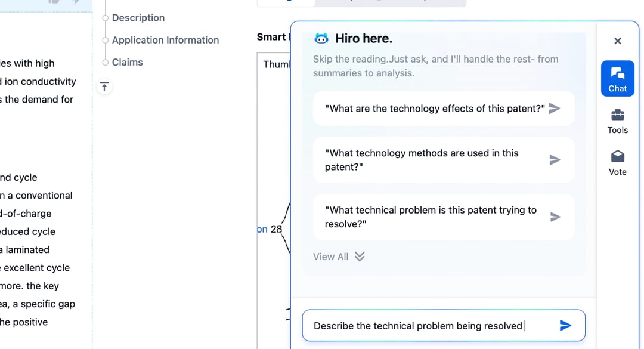This screenshot has height=349, width=644.
Task: Select the technology effects suggested question
Action: 444,109
